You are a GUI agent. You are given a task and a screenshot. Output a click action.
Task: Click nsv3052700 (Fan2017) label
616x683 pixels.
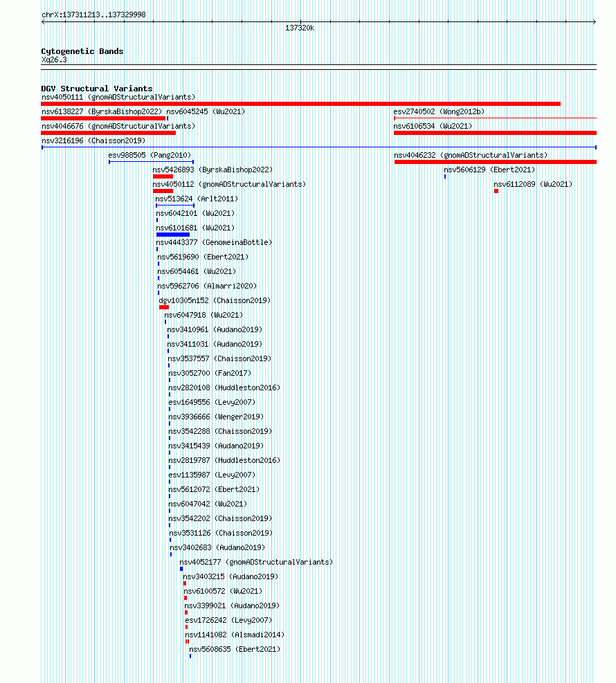point(210,373)
